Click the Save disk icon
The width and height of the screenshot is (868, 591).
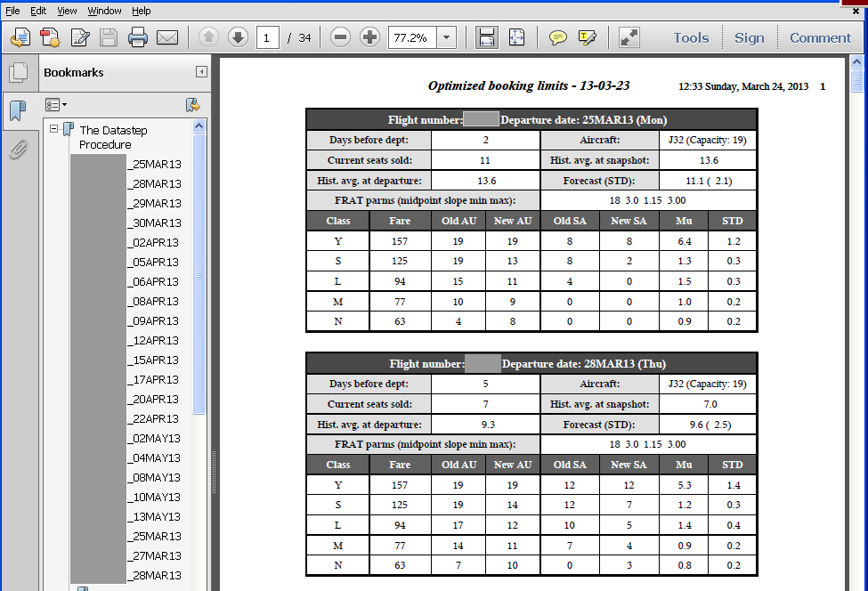(x=109, y=37)
